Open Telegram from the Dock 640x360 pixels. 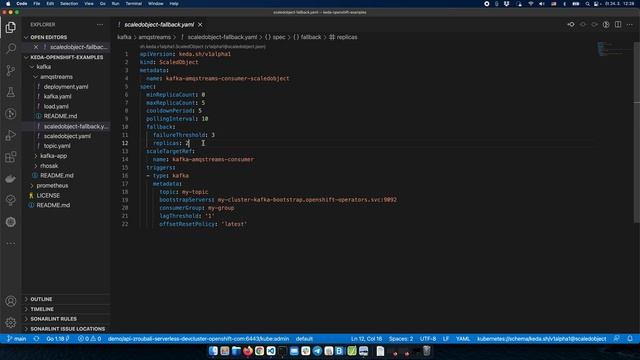[x=317, y=351]
